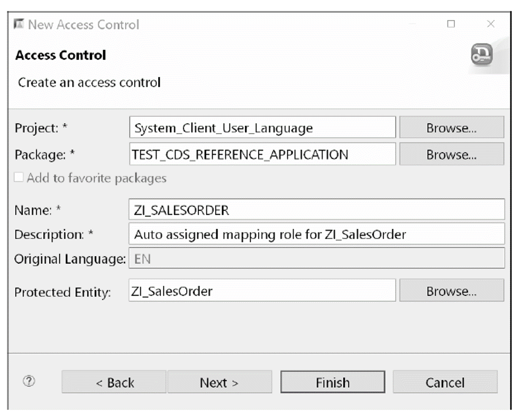Select the Project field showing System_Client_User_Language
This screenshot has width=522, height=420.
click(262, 127)
